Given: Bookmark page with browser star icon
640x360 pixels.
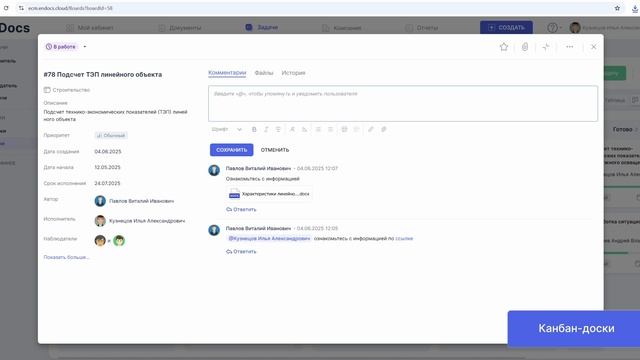Looking at the screenshot, I should [x=617, y=8].
